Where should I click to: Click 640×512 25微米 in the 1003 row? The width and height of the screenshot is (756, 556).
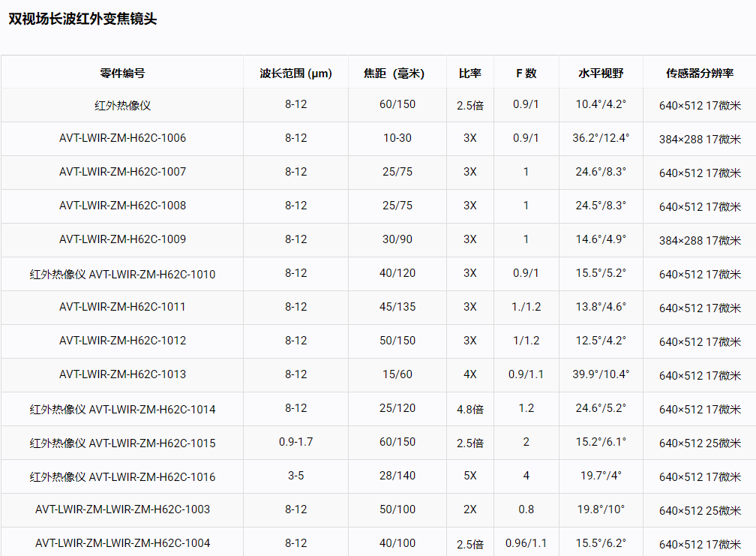(700, 510)
